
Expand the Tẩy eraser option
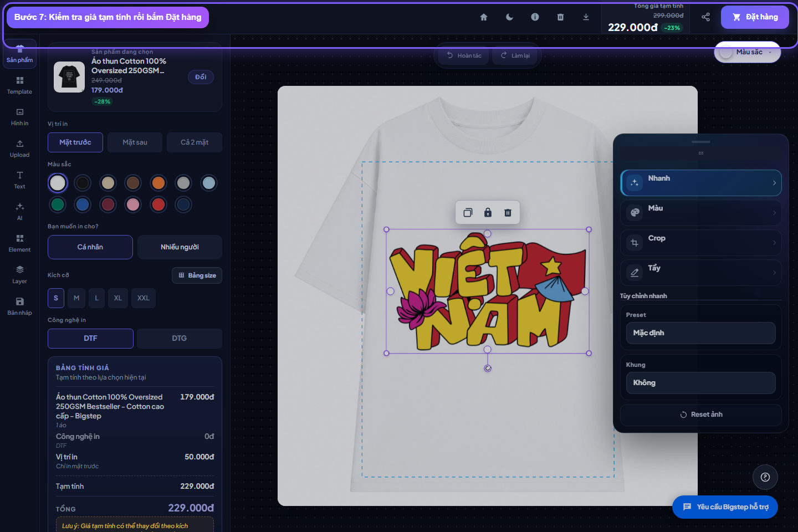[x=701, y=273]
